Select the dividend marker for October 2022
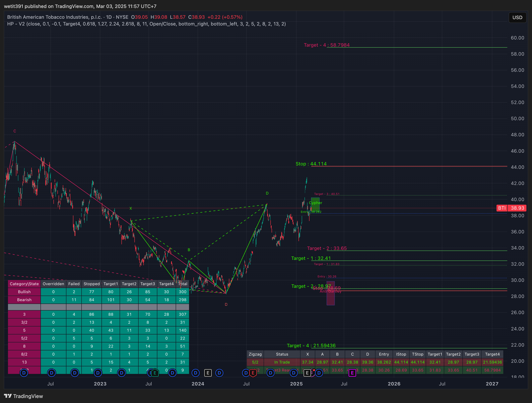The height and width of the screenshot is (403, 532). [75, 373]
